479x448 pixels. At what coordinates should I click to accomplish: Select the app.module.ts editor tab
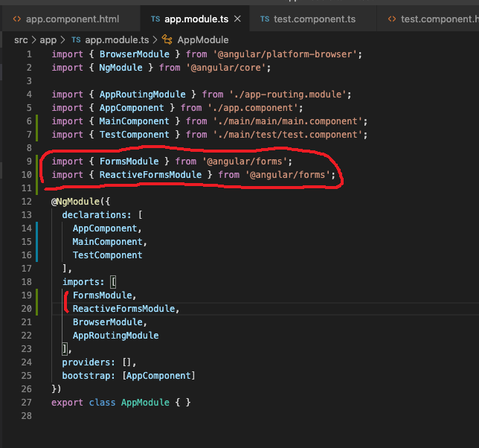pos(195,19)
